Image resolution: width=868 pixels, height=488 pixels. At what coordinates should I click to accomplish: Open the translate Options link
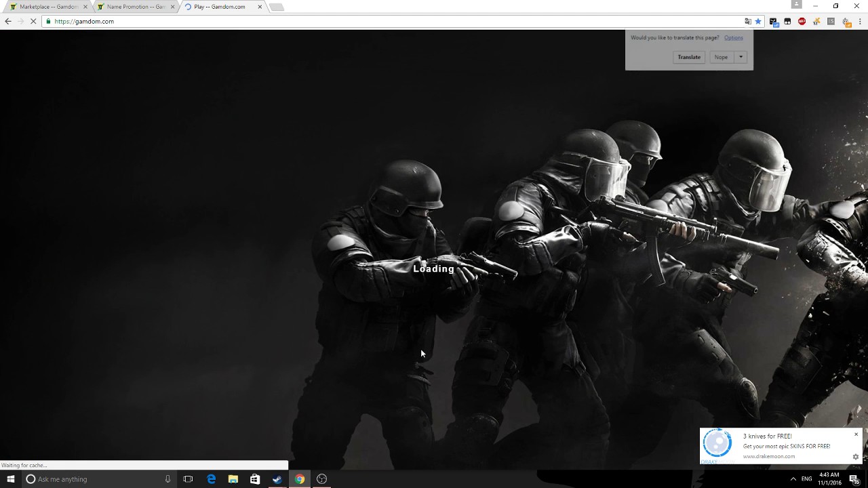point(733,38)
